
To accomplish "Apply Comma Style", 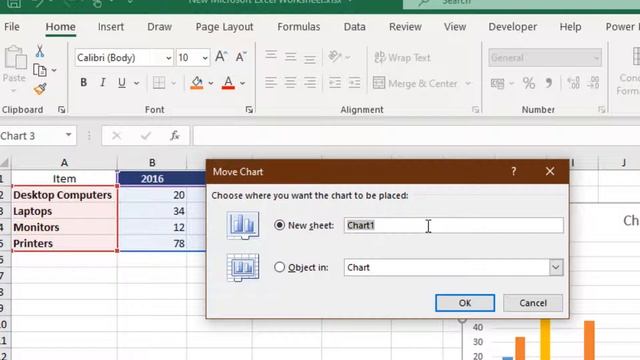I will [x=549, y=83].
